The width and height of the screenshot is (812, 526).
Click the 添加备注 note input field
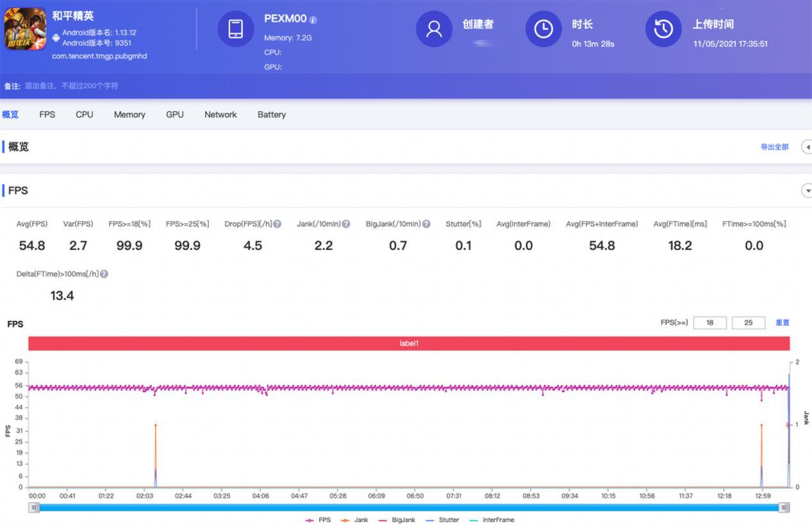71,86
